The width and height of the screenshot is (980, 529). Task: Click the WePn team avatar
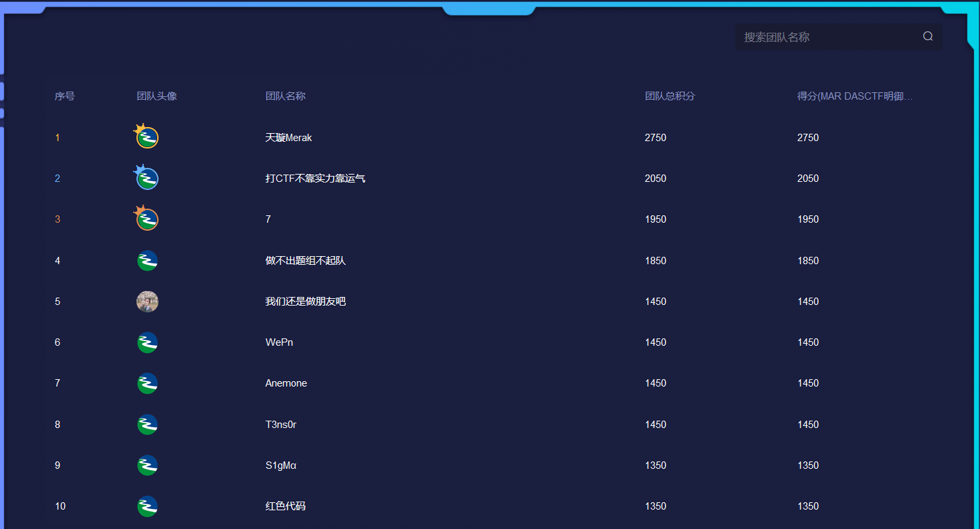point(146,342)
